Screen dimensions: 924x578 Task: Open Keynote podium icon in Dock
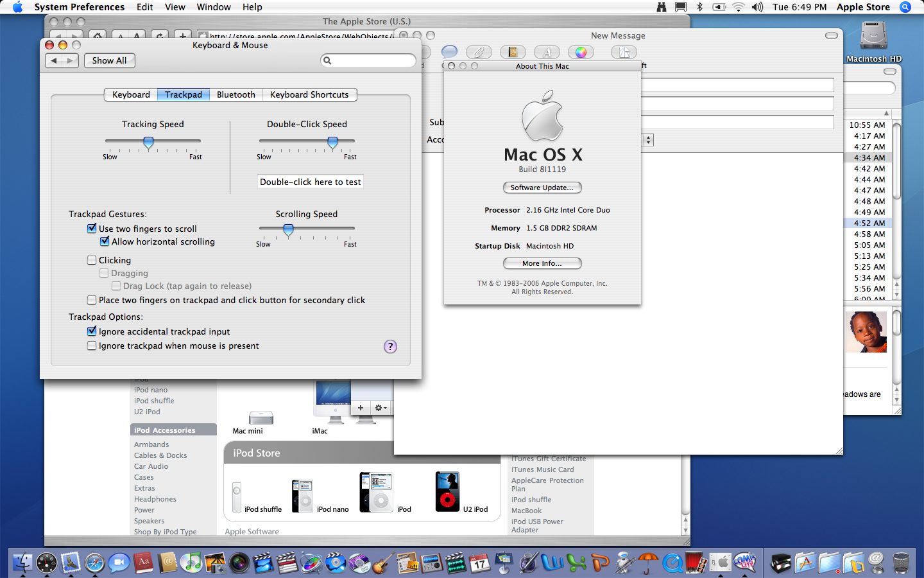tap(504, 563)
